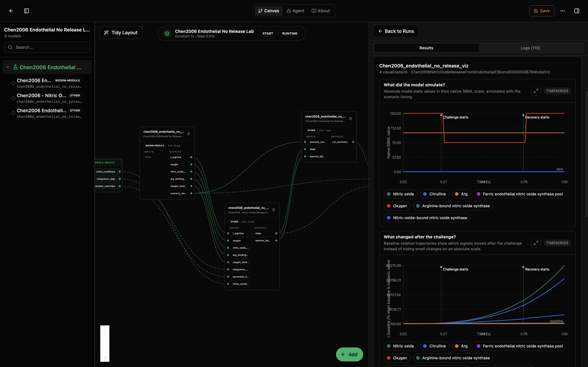Focus the model Search field
This screenshot has width=588, height=367.
click(47, 47)
